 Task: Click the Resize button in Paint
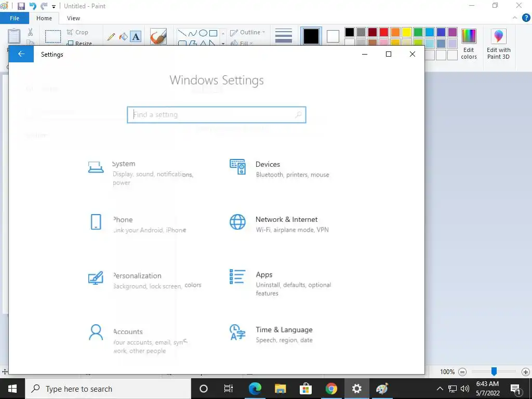[x=79, y=43]
